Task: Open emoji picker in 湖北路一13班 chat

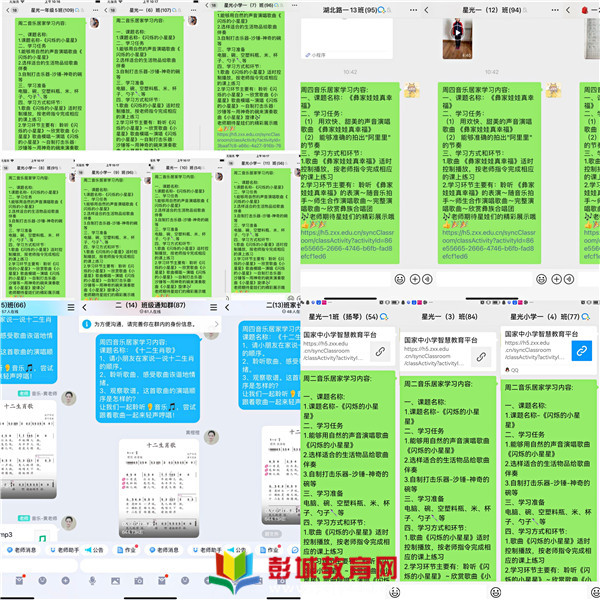Action: (x=399, y=279)
